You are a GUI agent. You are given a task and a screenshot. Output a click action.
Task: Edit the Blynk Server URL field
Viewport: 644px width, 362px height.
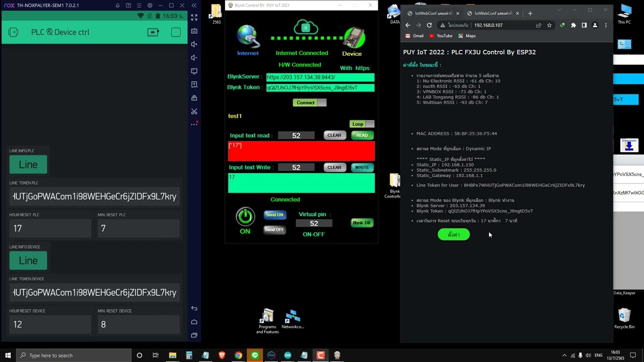click(320, 77)
